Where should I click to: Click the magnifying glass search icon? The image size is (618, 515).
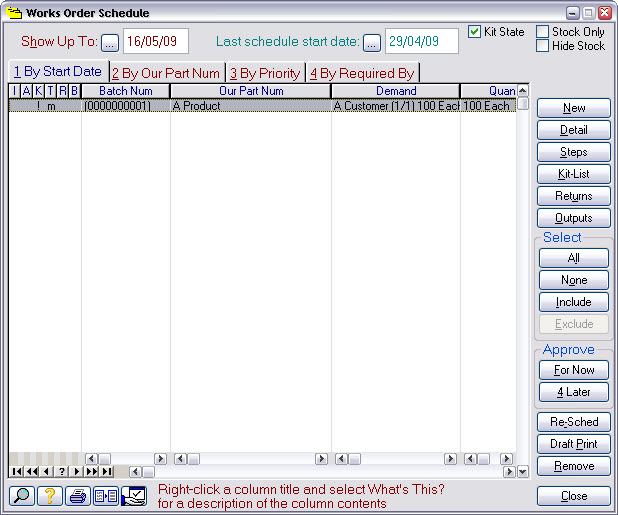(x=22, y=496)
